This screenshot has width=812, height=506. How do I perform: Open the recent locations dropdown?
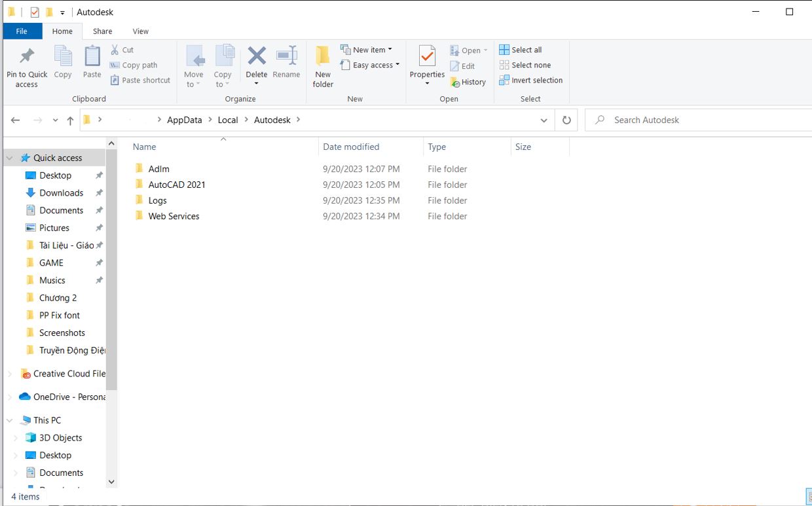55,120
